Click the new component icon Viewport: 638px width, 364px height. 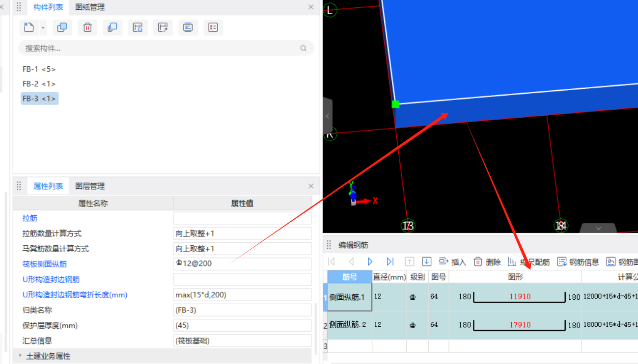click(29, 27)
